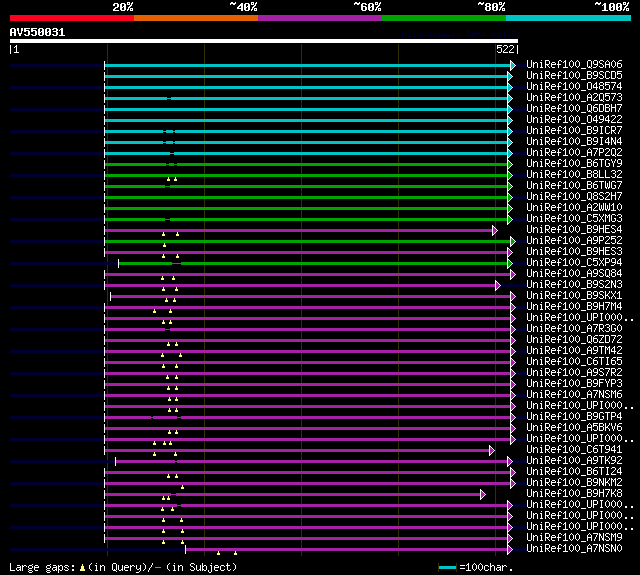Select the UniRef100_B9S2N3 label
This screenshot has width=640, height=575.
tap(574, 285)
